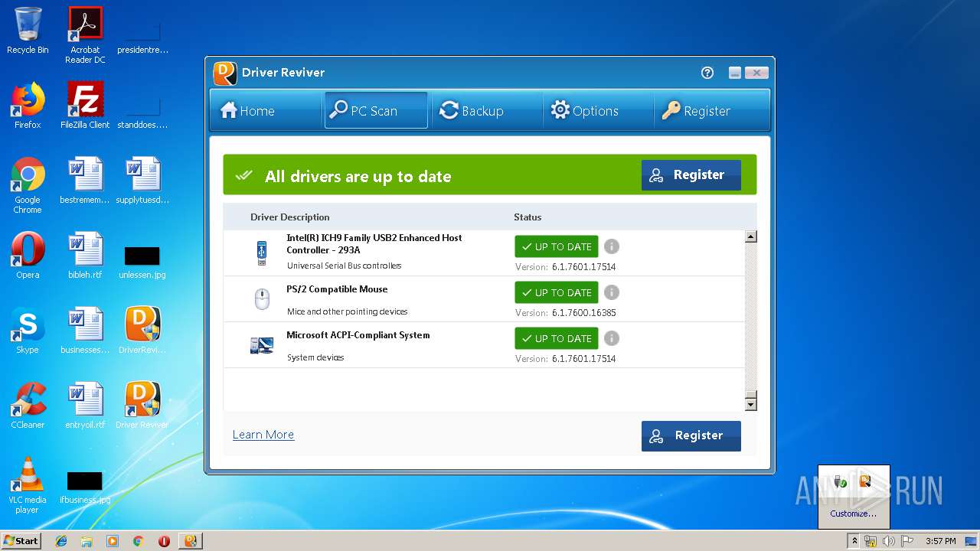Click Customize... in tray popup
The image size is (980, 551).
click(x=853, y=514)
